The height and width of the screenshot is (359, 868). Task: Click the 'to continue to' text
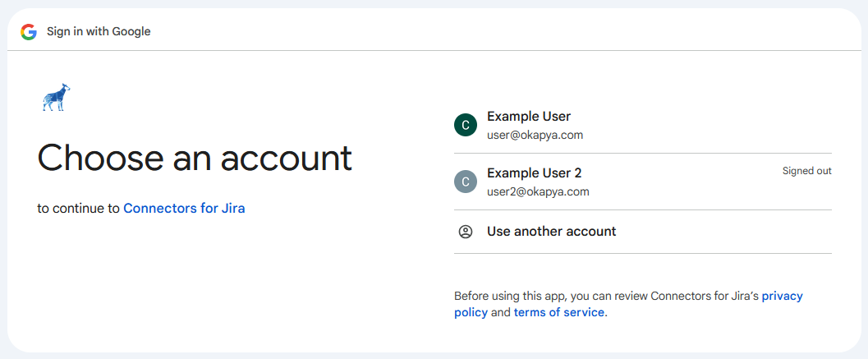[79, 209]
